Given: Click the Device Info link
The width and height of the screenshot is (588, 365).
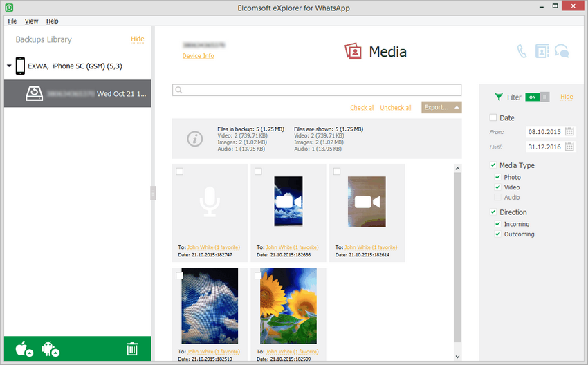Looking at the screenshot, I should click(x=198, y=56).
